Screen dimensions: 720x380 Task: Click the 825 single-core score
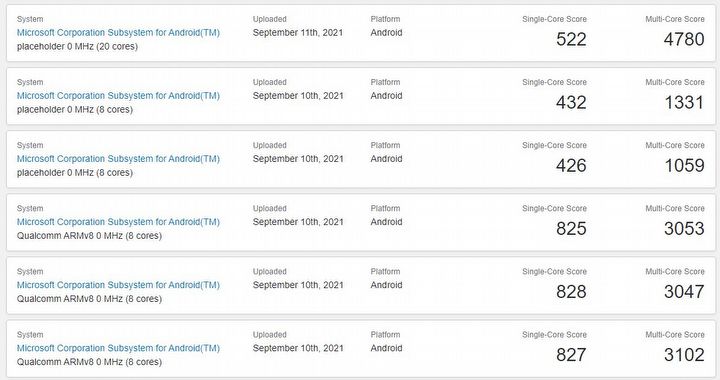tap(571, 229)
